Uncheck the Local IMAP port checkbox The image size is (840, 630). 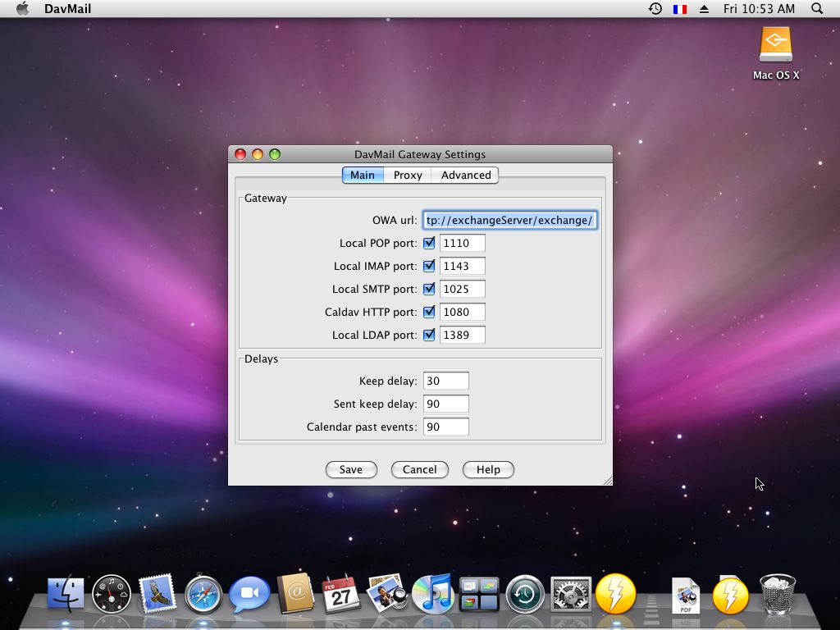(x=429, y=266)
